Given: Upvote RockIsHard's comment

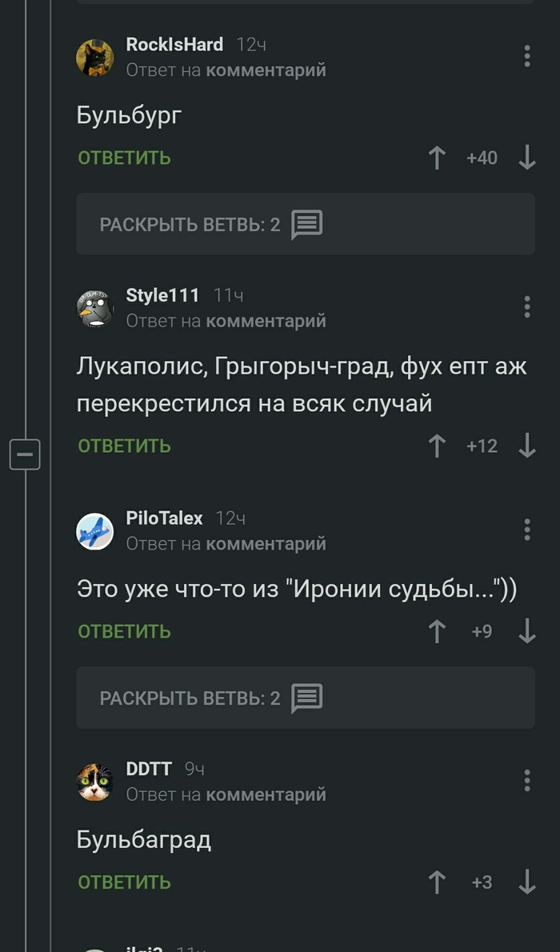Looking at the screenshot, I should pyautogui.click(x=437, y=158).
